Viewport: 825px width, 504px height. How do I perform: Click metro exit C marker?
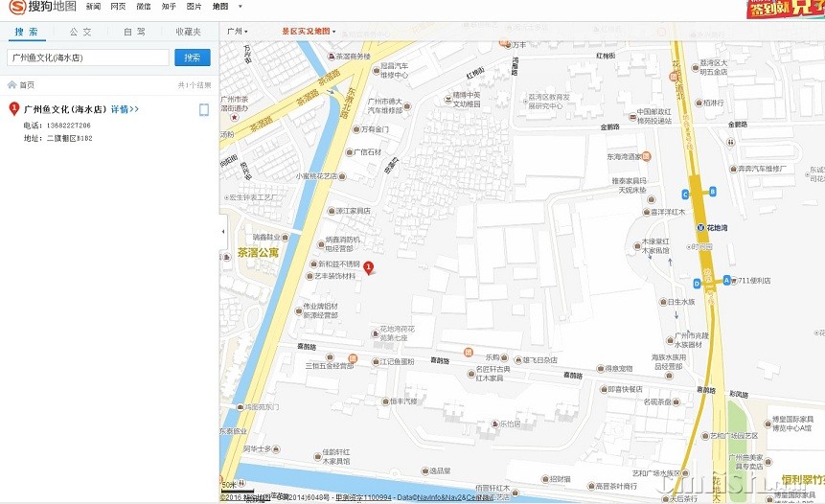[x=685, y=194]
